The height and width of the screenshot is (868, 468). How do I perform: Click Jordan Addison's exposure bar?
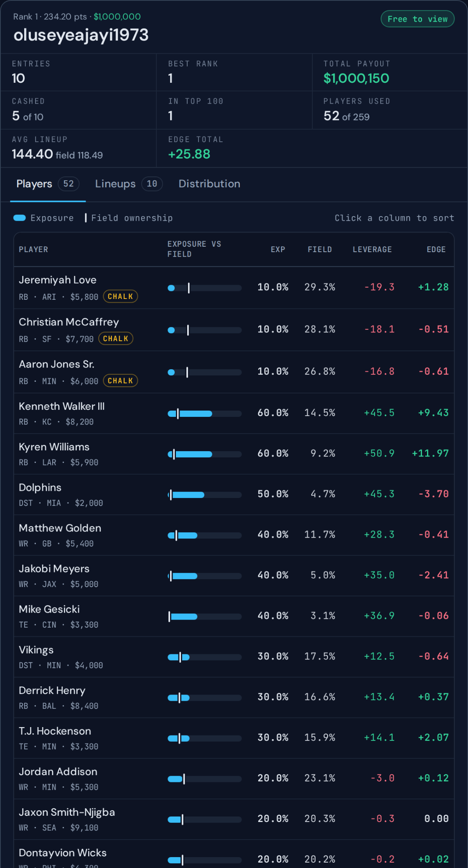pyautogui.click(x=205, y=779)
